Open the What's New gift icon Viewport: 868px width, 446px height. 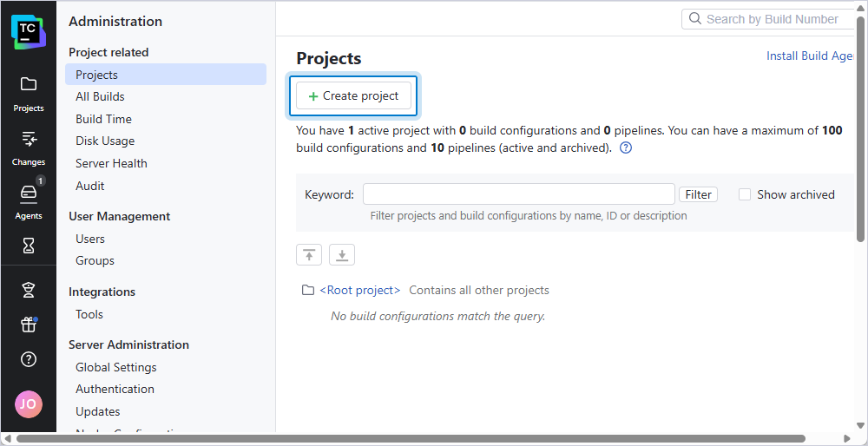point(29,325)
